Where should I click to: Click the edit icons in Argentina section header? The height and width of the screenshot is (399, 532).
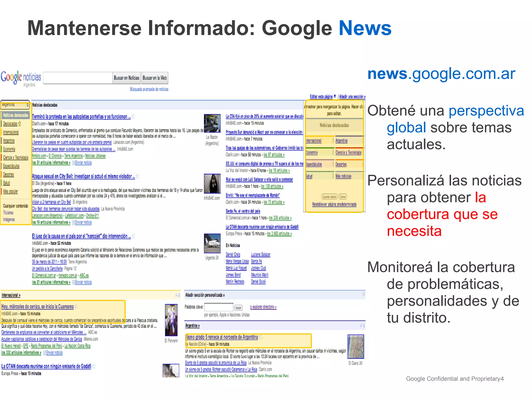click(x=363, y=326)
